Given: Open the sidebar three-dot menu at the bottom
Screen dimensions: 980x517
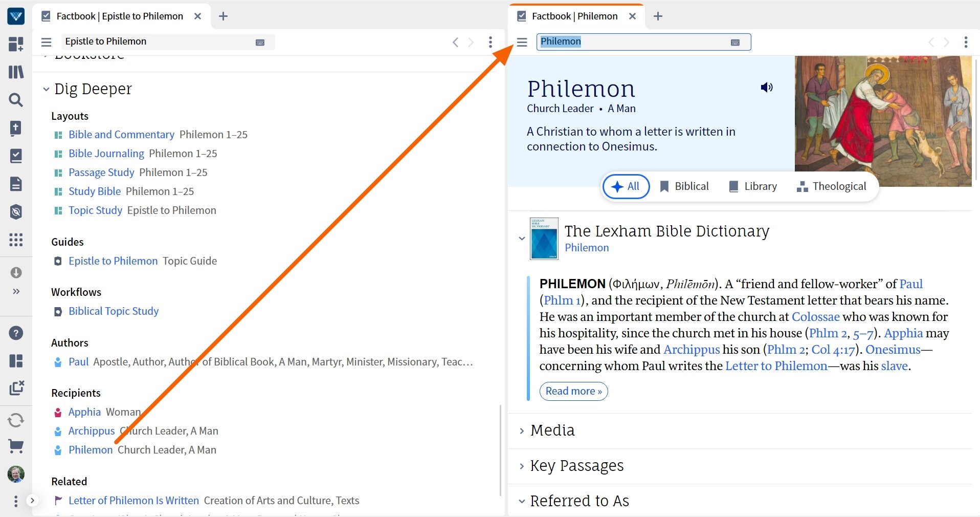Looking at the screenshot, I should 16,501.
